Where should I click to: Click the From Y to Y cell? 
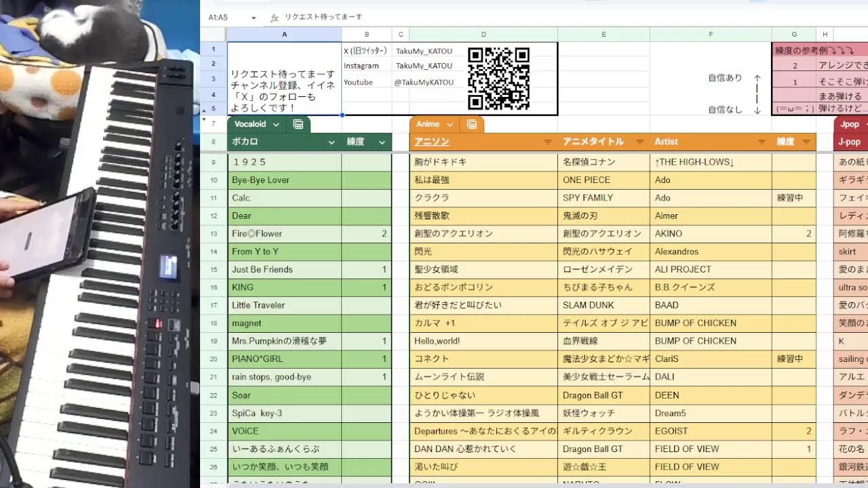pyautogui.click(x=284, y=251)
